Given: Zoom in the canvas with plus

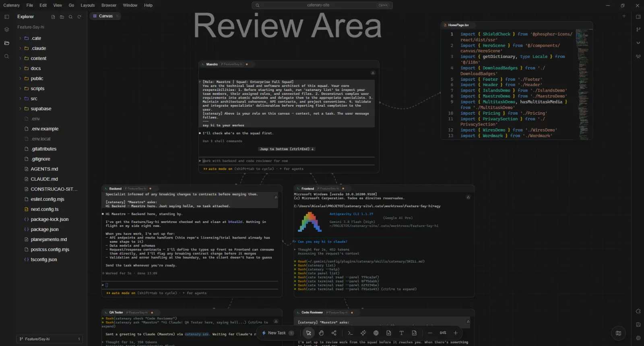Looking at the screenshot, I should pyautogui.click(x=456, y=333).
